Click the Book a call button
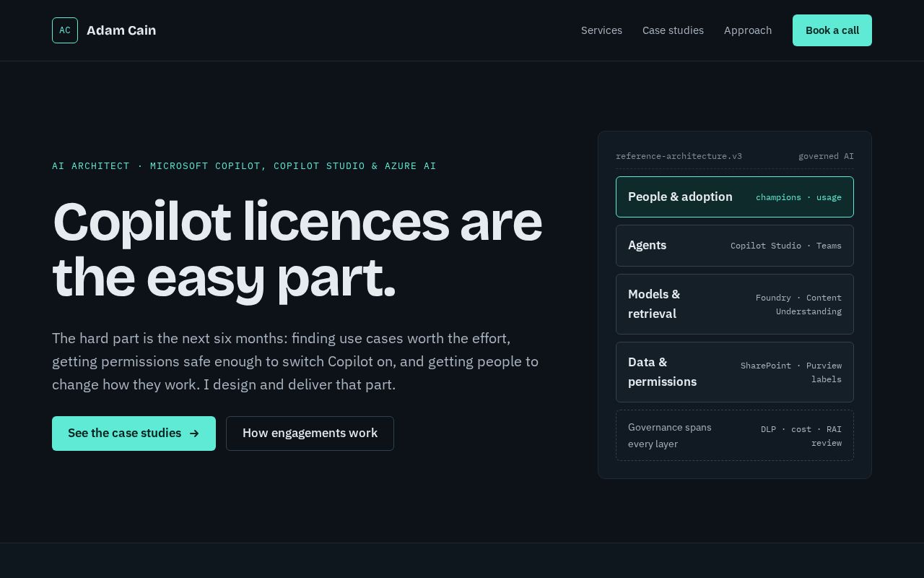924x578 pixels. click(x=832, y=30)
